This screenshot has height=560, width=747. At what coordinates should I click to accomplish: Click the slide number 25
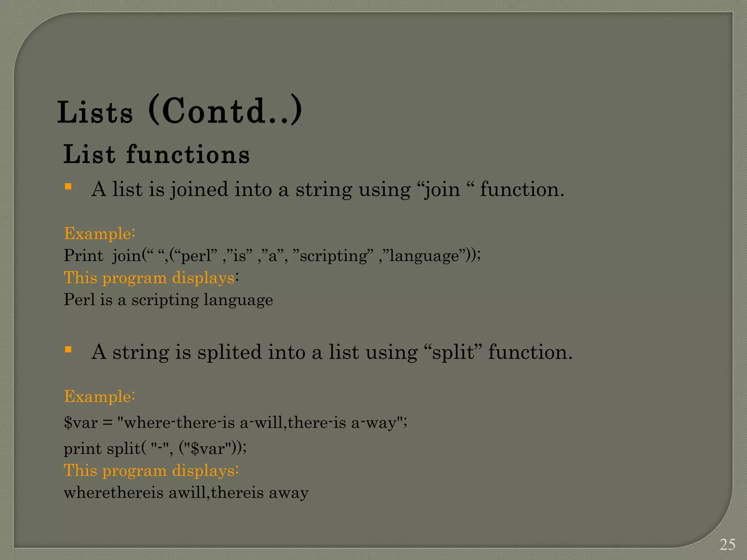[x=727, y=545]
